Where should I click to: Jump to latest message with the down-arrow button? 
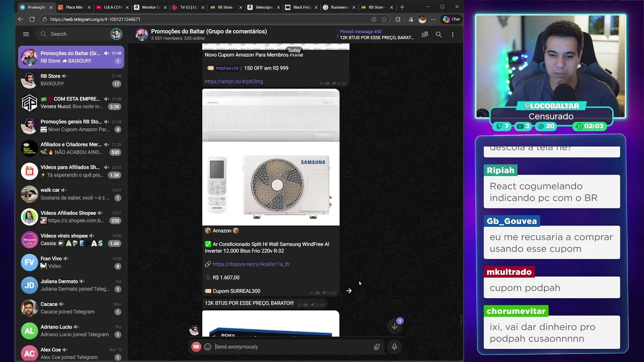click(x=394, y=326)
